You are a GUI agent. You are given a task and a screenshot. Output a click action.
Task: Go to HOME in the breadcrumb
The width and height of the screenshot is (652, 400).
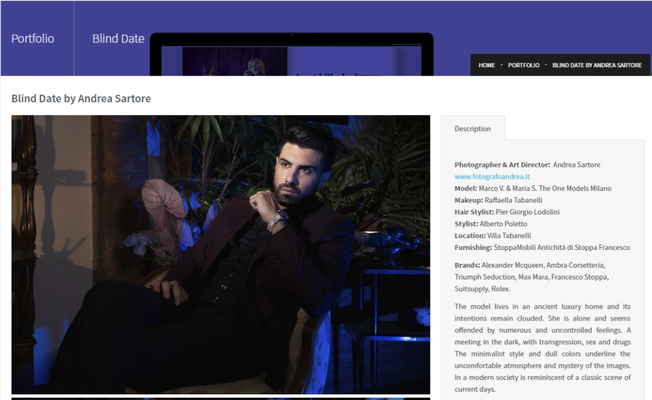[x=487, y=65]
